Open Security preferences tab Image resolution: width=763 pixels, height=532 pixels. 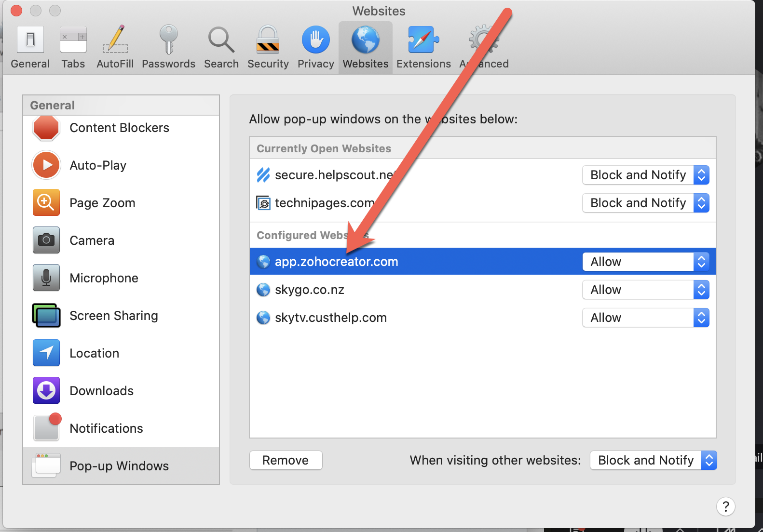268,47
